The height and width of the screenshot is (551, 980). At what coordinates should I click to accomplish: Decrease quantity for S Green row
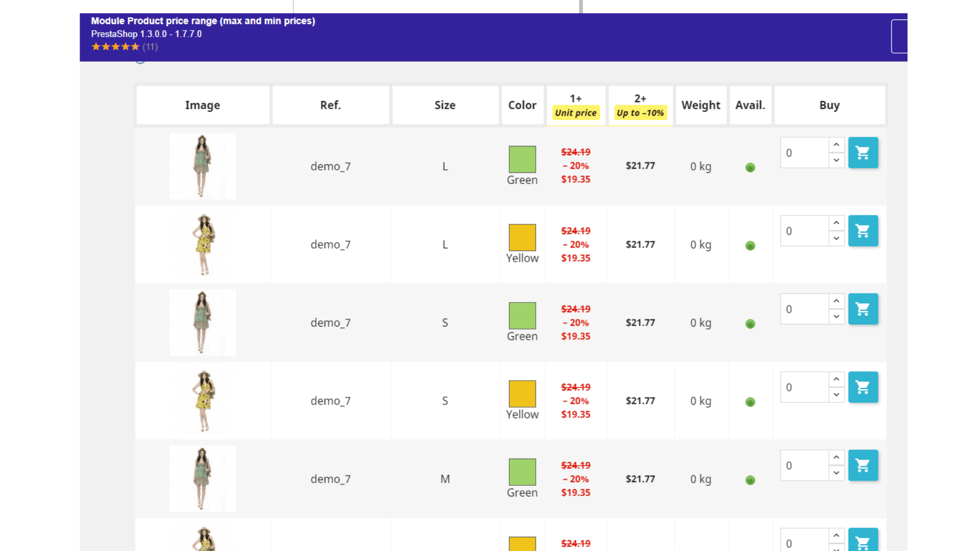click(836, 316)
